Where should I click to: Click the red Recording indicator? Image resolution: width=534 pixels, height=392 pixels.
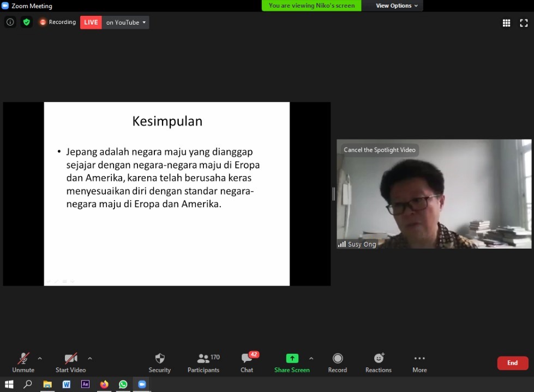pyautogui.click(x=58, y=22)
